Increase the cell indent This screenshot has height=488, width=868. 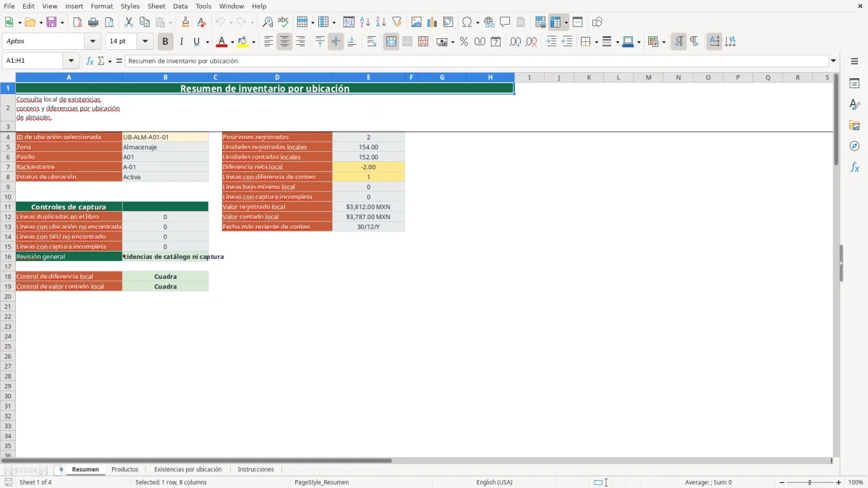pos(551,42)
